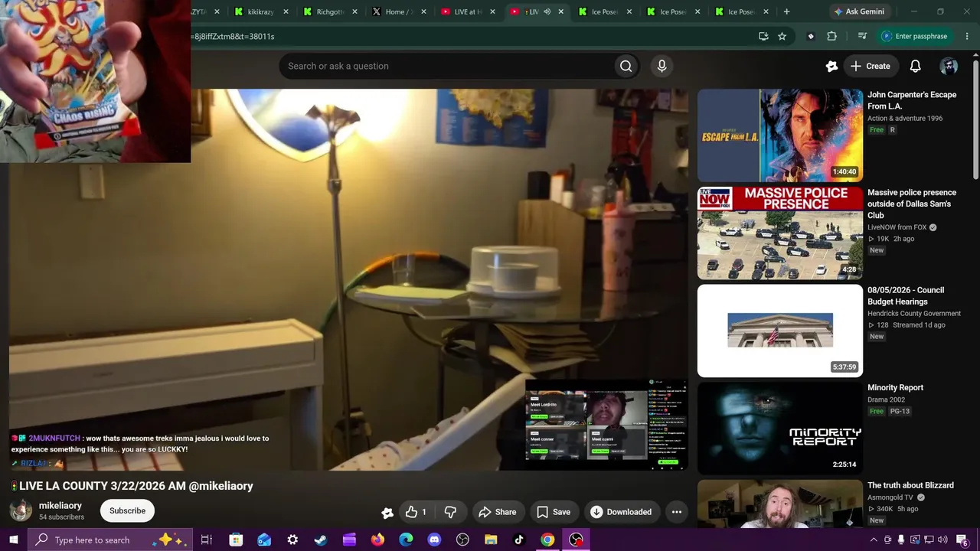Open the mikeliaory channel avatar
This screenshot has height=551, width=980.
pyautogui.click(x=21, y=510)
